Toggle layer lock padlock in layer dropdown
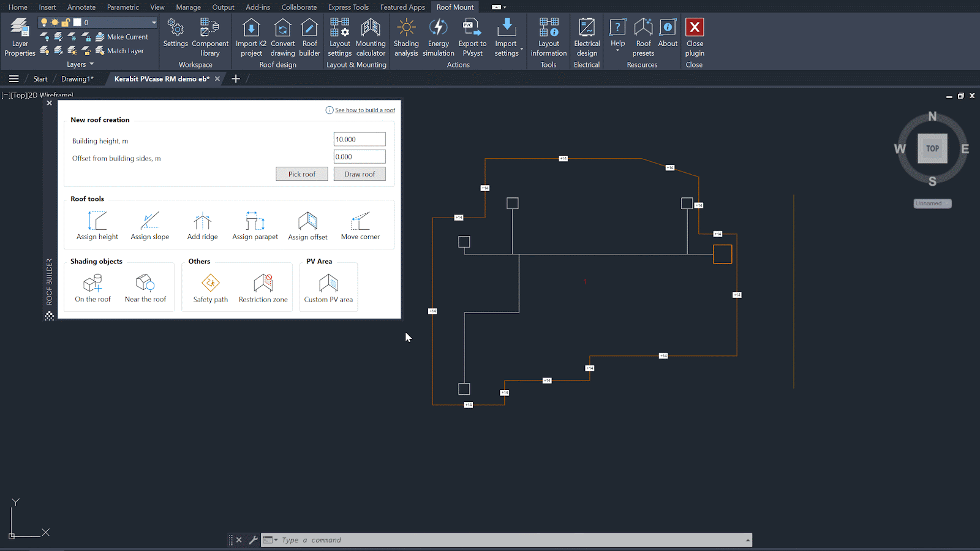This screenshot has width=980, height=551. 66,22
